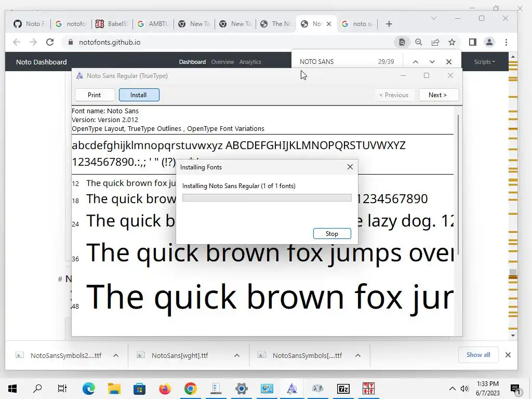Open 7-Zip from the taskbar

(343, 389)
